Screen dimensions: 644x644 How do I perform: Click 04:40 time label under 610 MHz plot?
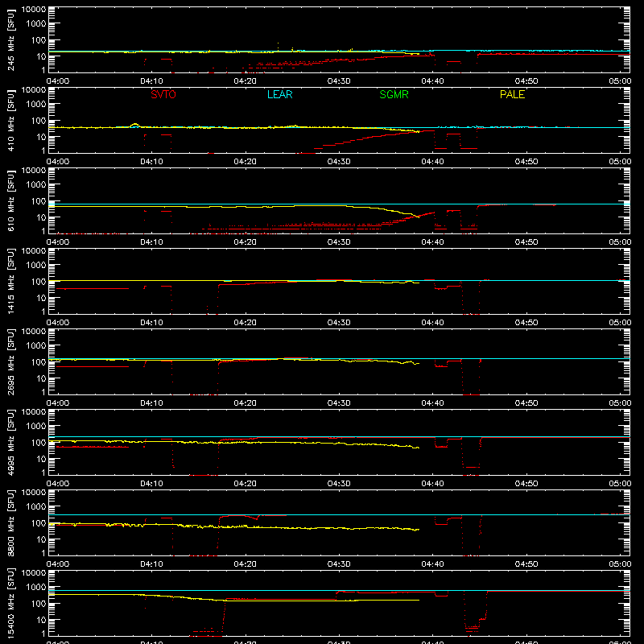[432, 242]
